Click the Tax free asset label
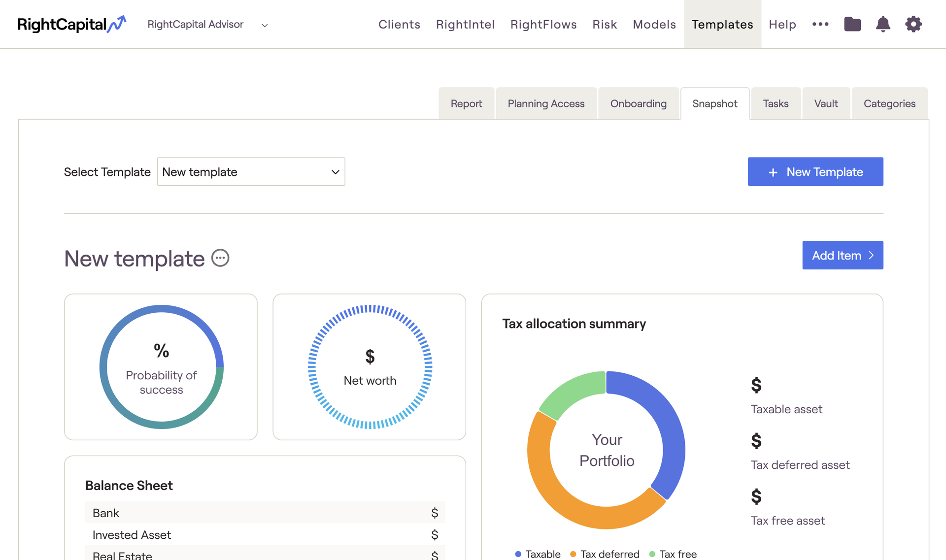 788,521
